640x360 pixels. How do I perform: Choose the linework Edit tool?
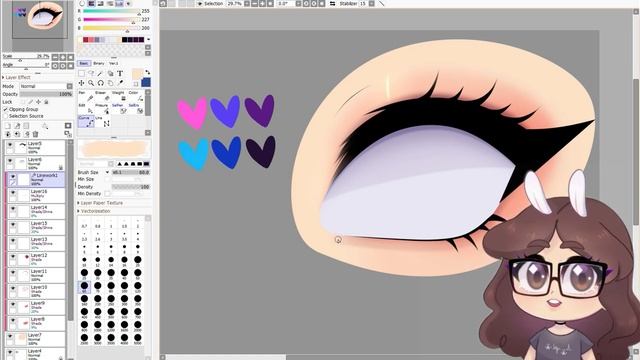point(86,109)
